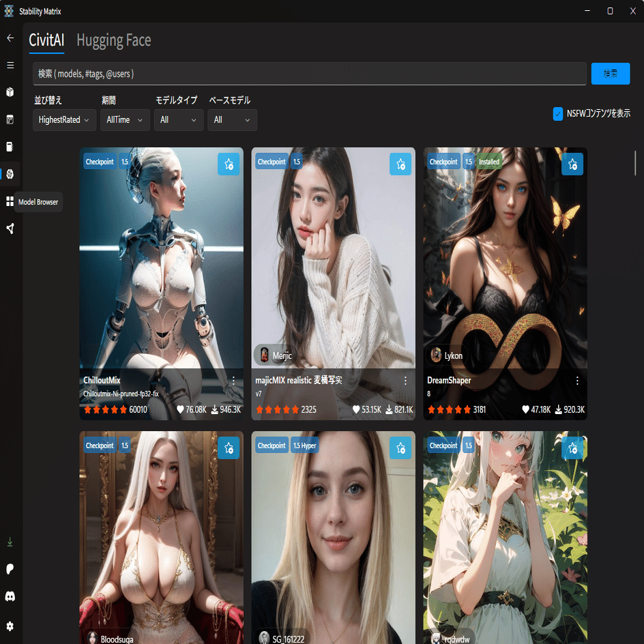Open the ChilloutMix three-dot options menu
Screen dimensions: 644x644
click(x=233, y=381)
